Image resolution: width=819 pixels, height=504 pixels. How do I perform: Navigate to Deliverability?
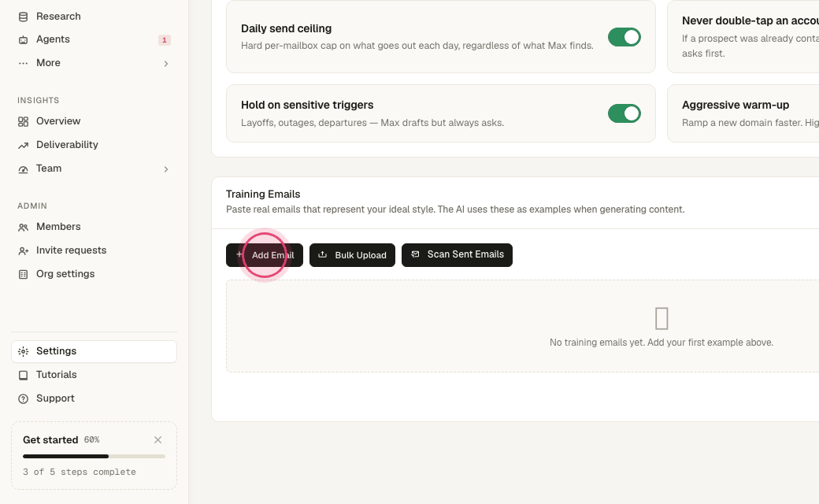(94, 145)
